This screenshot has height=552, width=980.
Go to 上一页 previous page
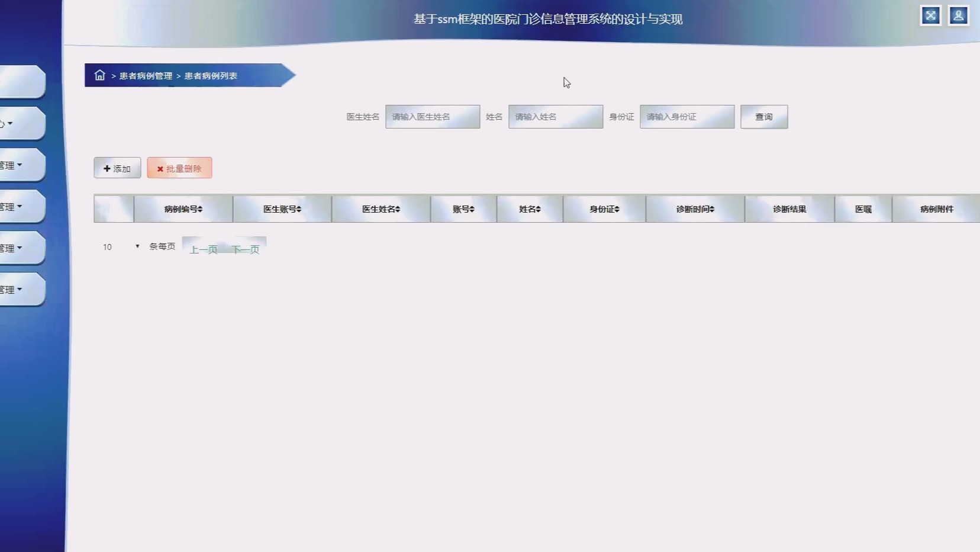coord(204,249)
